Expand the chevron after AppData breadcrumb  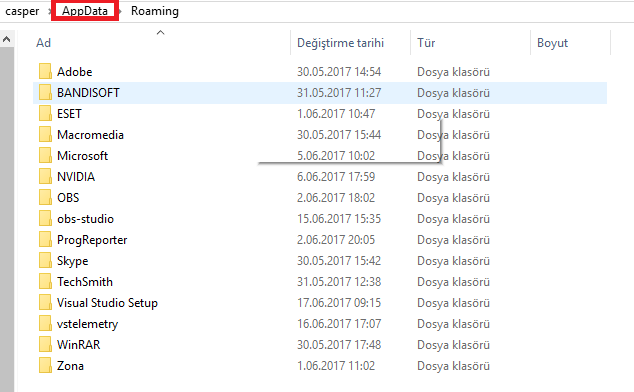[120, 11]
